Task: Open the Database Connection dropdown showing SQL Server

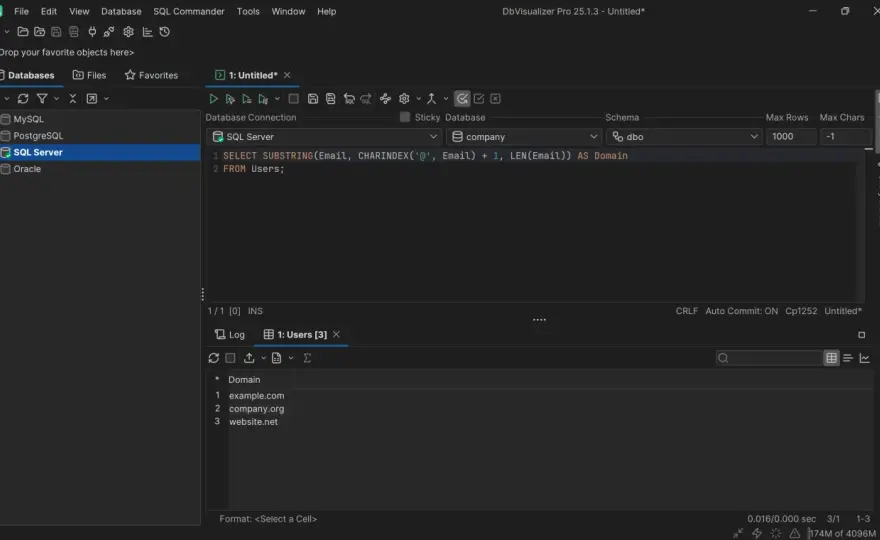Action: click(x=324, y=136)
